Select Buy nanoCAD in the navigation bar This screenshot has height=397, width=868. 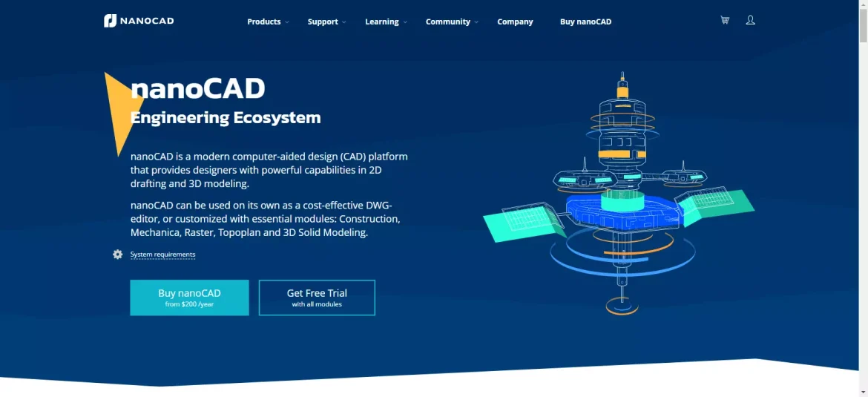[585, 22]
